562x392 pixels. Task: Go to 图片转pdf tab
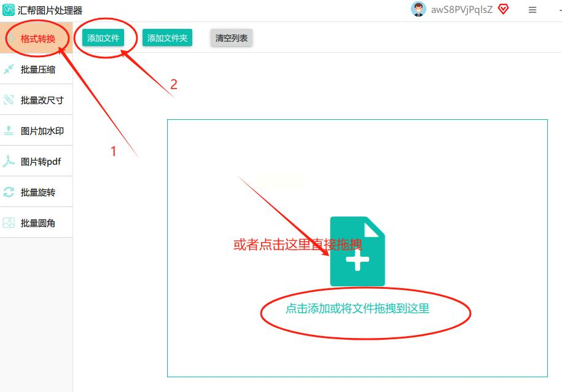(x=36, y=162)
